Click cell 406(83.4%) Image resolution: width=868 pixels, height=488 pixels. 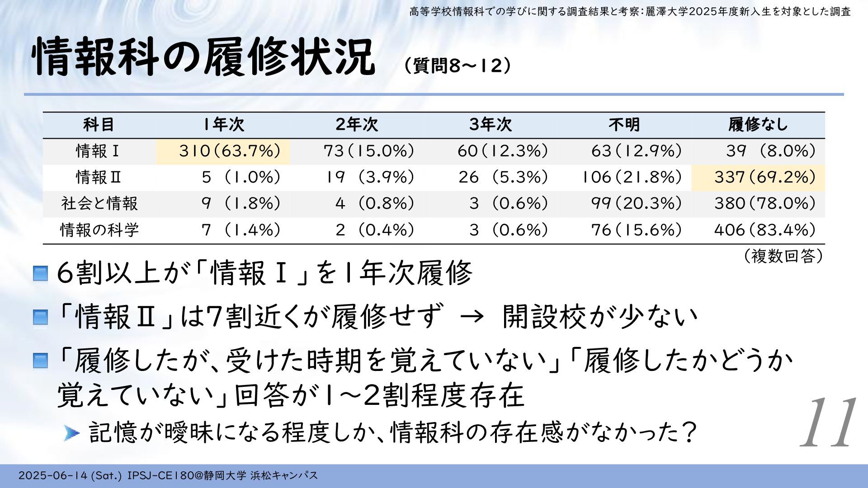(x=765, y=230)
